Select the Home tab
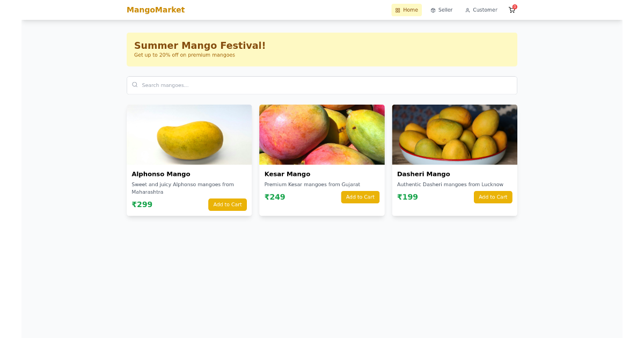This screenshot has height=338, width=644. (x=406, y=10)
